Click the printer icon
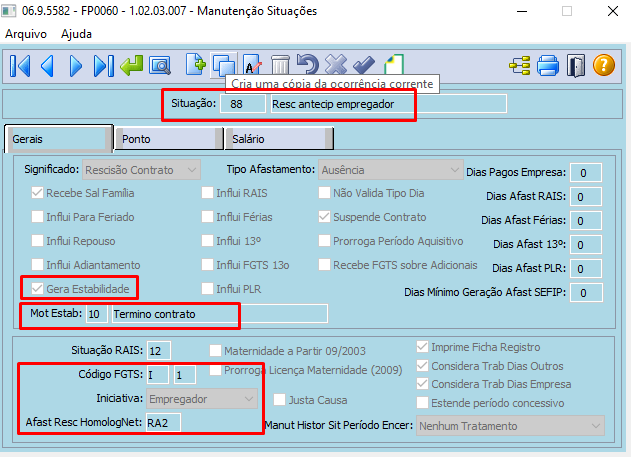The image size is (633, 462). click(x=548, y=66)
